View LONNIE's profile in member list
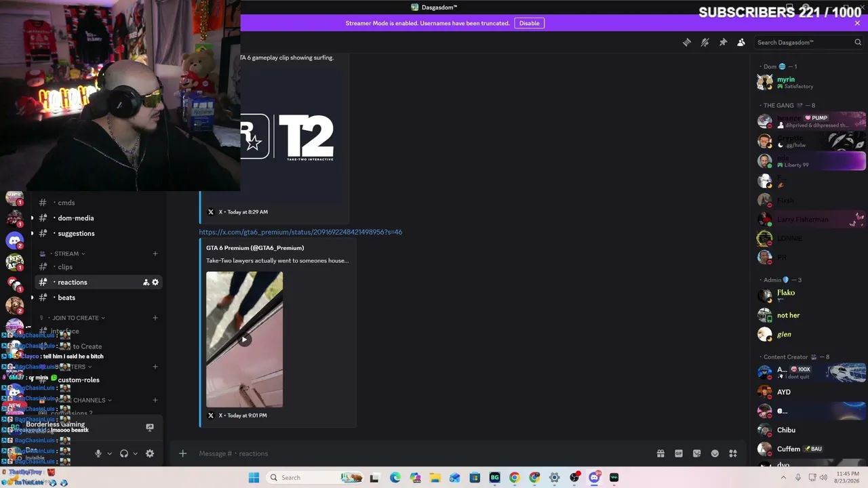868x488 pixels. coord(811,239)
